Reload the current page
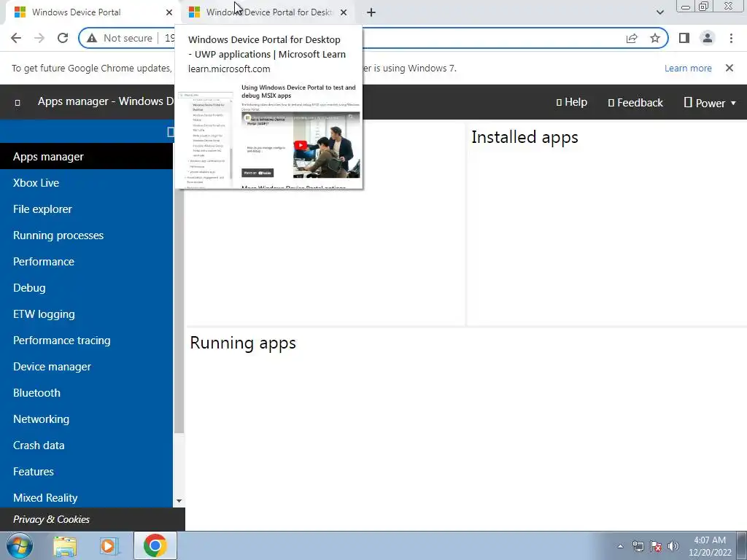747x560 pixels. tap(63, 38)
